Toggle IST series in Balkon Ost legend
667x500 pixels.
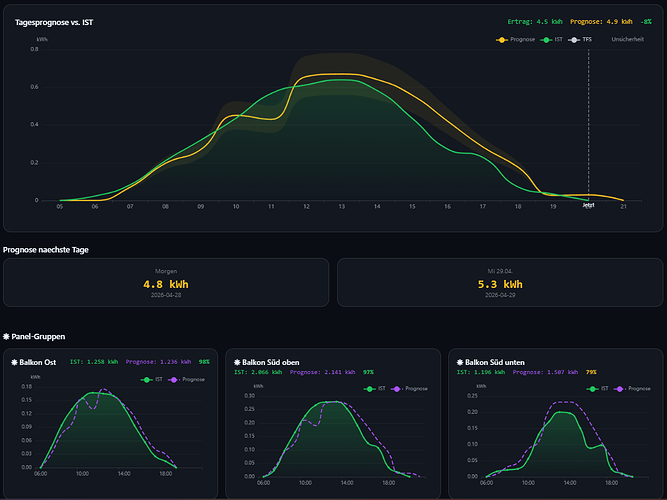point(151,379)
